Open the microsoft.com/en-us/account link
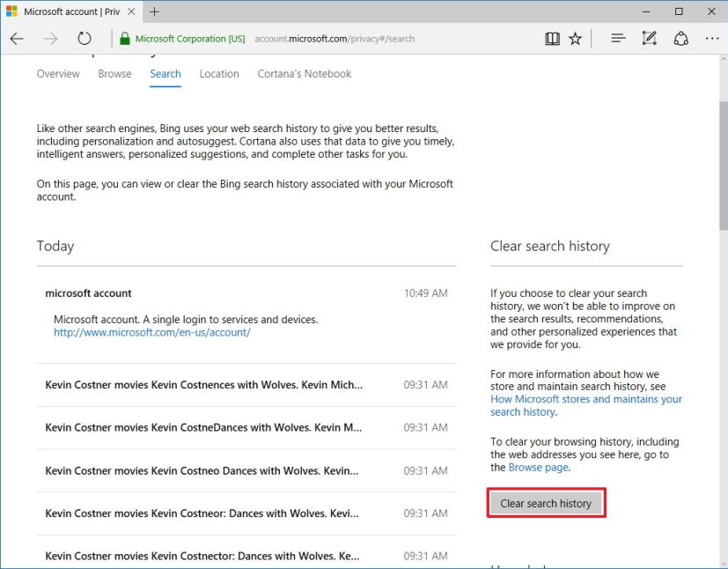 pyautogui.click(x=151, y=333)
